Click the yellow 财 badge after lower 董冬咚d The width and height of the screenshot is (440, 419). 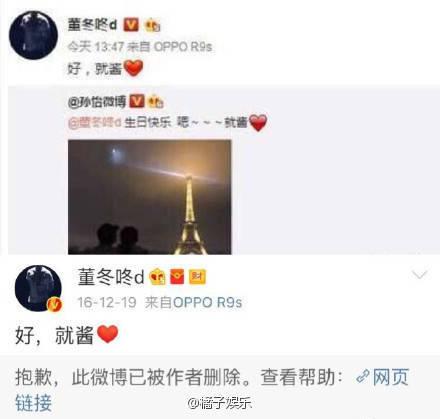point(197,277)
